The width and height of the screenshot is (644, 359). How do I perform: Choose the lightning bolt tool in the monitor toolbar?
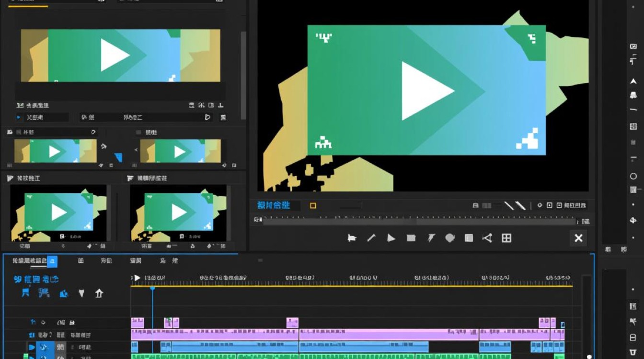point(431,238)
